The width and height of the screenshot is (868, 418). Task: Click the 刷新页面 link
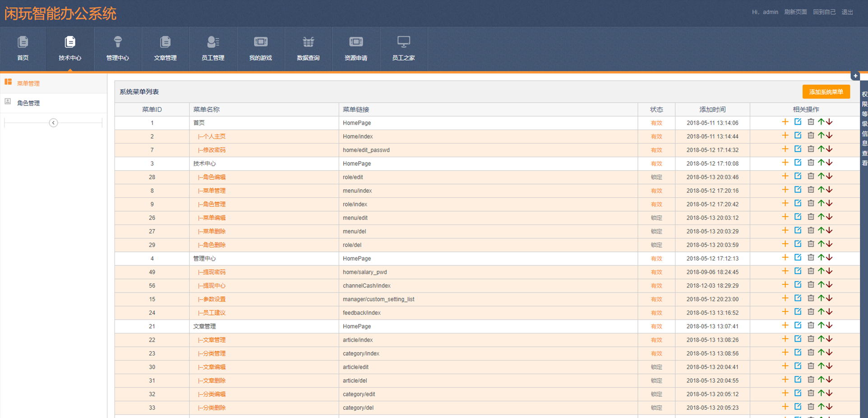coord(795,12)
